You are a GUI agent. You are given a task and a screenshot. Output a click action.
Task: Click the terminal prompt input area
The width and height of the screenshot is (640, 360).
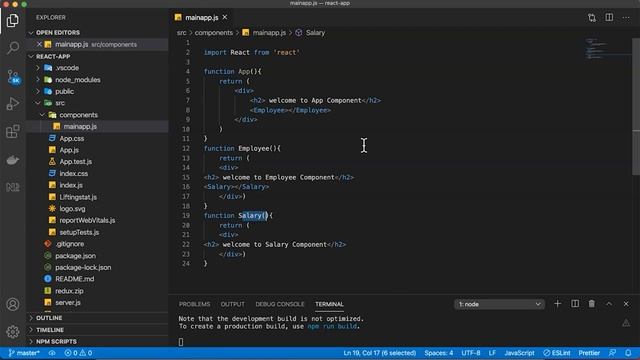pos(181,342)
